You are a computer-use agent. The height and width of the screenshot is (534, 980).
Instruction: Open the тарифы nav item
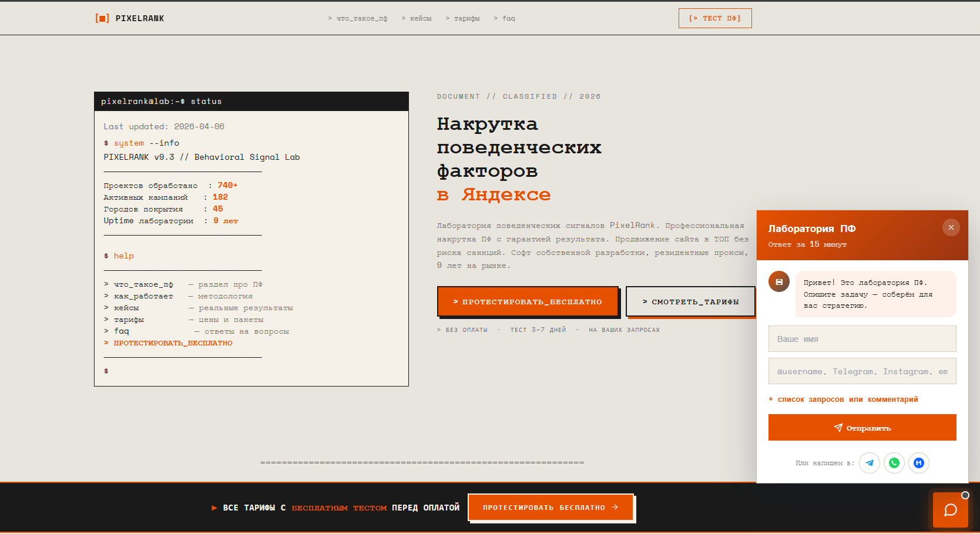click(x=462, y=18)
